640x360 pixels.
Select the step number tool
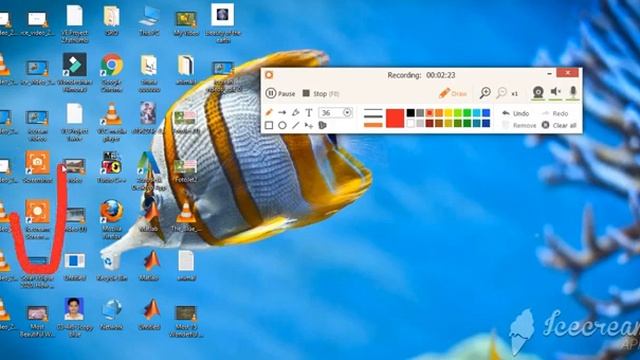pyautogui.click(x=309, y=126)
